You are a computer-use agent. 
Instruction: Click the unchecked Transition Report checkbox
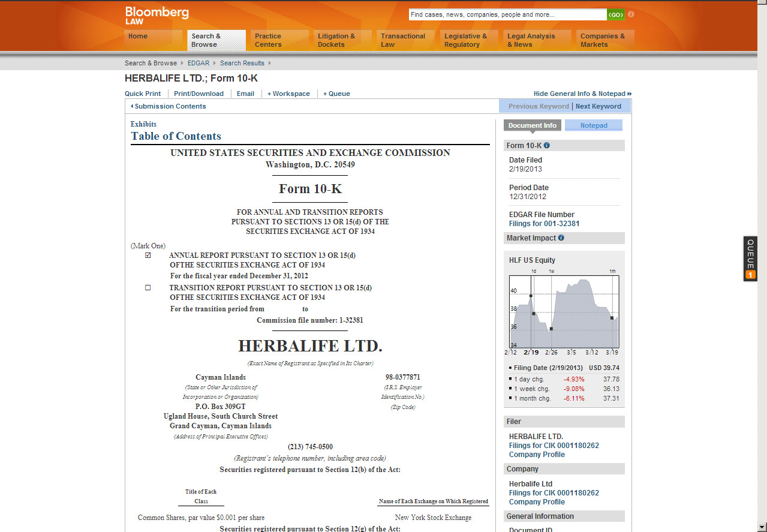click(x=148, y=287)
